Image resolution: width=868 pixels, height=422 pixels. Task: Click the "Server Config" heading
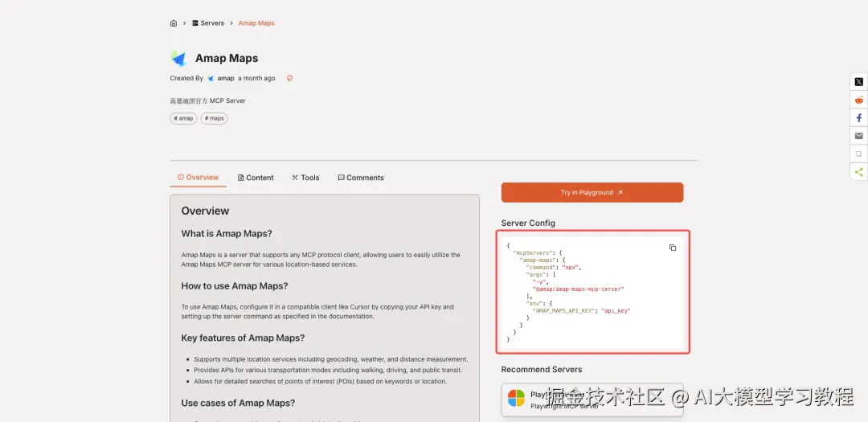[x=528, y=223]
